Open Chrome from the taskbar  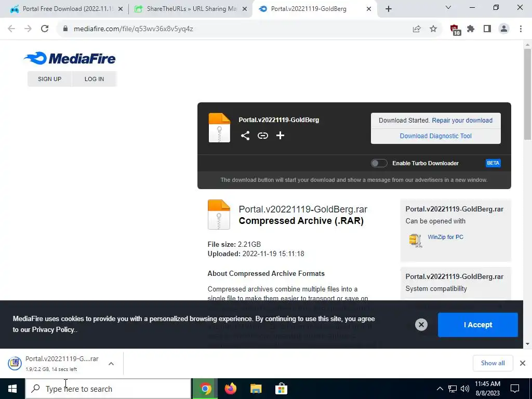pyautogui.click(x=205, y=389)
